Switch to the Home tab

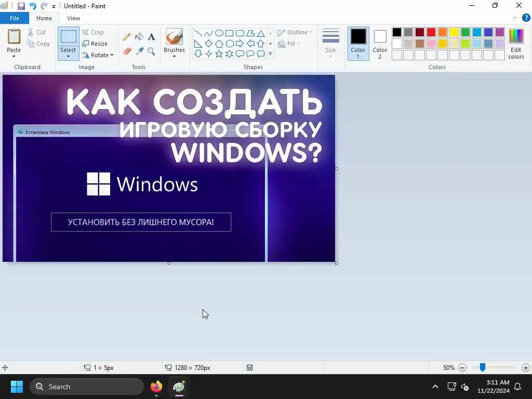click(x=44, y=18)
